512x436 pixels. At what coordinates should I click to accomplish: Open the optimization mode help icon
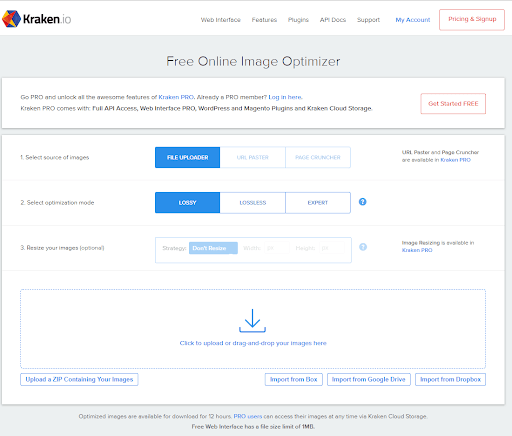[x=363, y=202]
